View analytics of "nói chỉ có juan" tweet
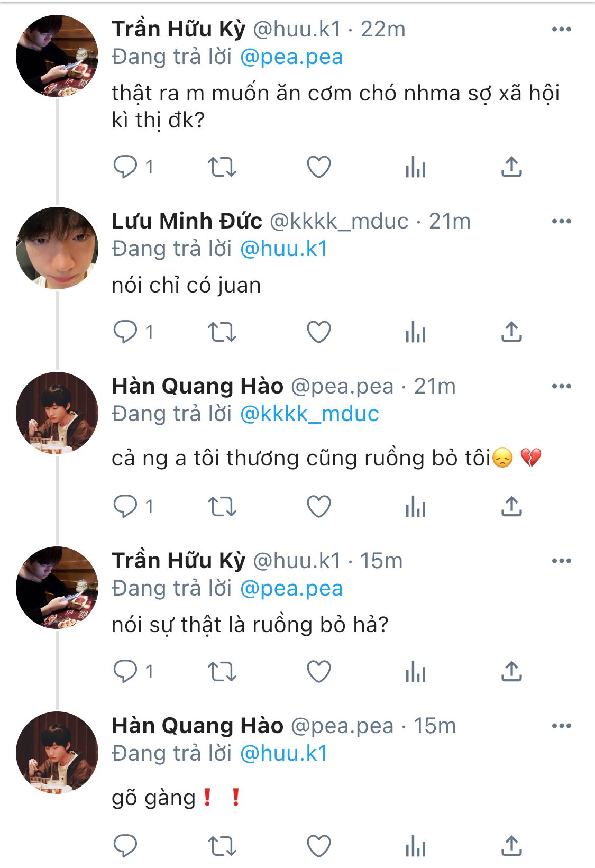This screenshot has width=595, height=868. 416,332
